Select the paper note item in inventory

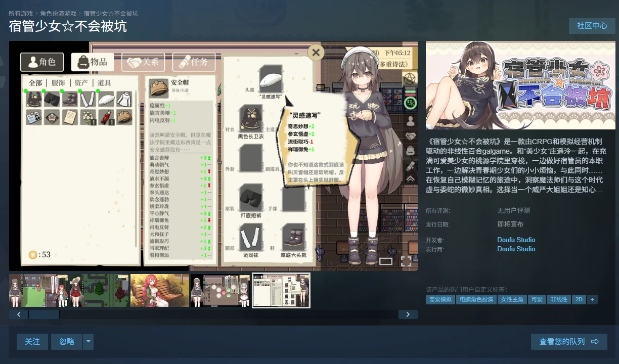[70, 117]
